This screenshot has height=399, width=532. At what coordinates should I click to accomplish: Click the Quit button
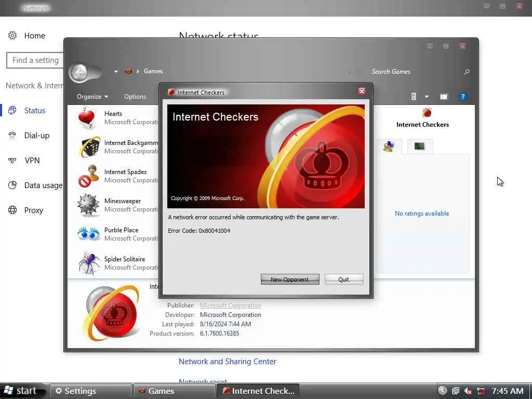[344, 280]
